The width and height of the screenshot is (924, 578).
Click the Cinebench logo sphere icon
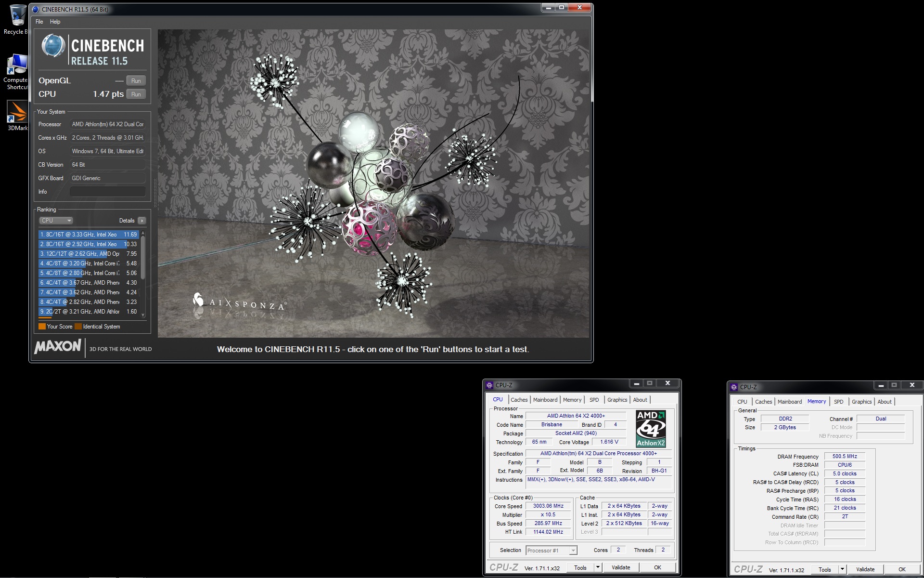pos(53,47)
